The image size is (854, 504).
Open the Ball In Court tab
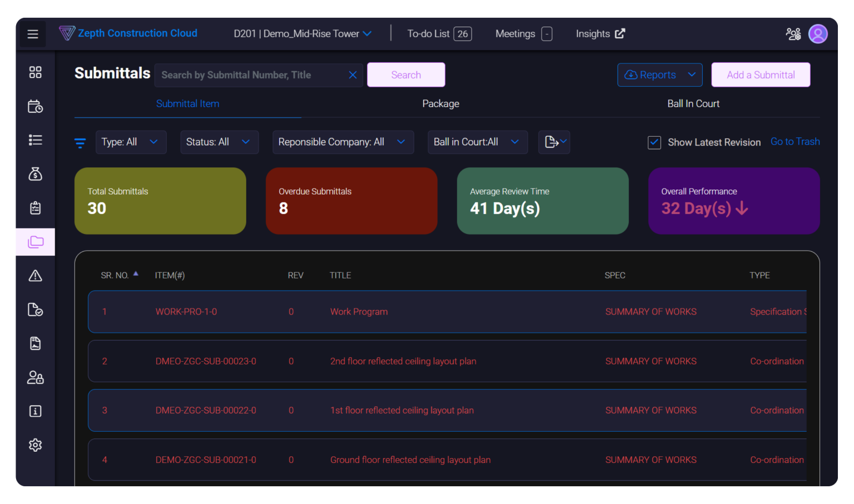pyautogui.click(x=693, y=103)
